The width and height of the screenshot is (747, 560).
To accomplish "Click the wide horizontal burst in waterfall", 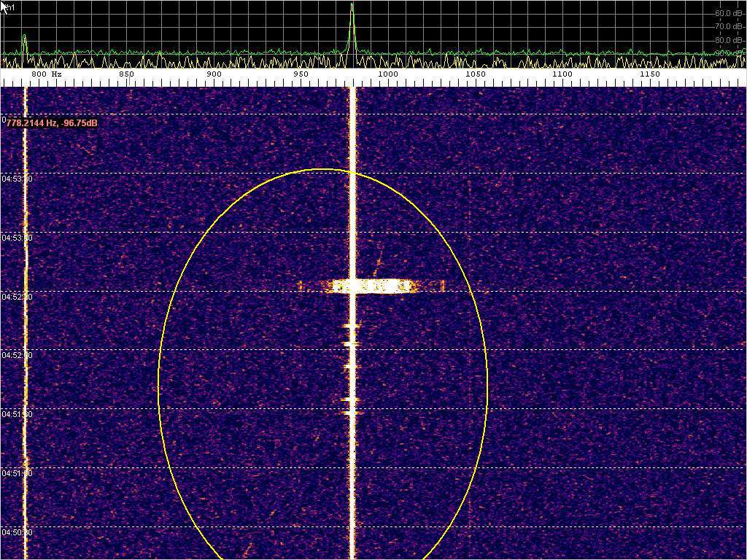I will (x=372, y=286).
